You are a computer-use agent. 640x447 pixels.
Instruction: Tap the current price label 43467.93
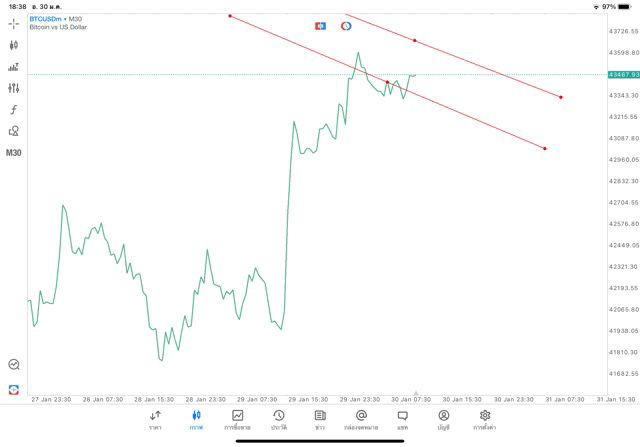click(x=622, y=74)
